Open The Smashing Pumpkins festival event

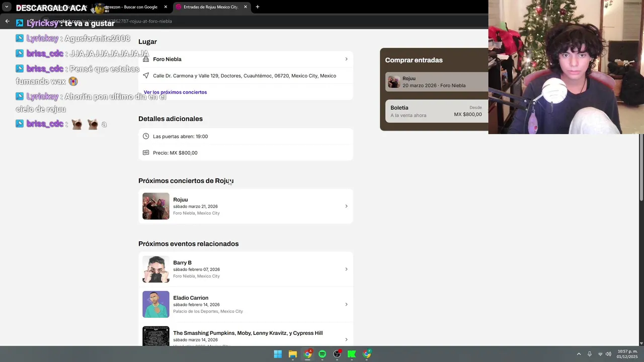246,334
